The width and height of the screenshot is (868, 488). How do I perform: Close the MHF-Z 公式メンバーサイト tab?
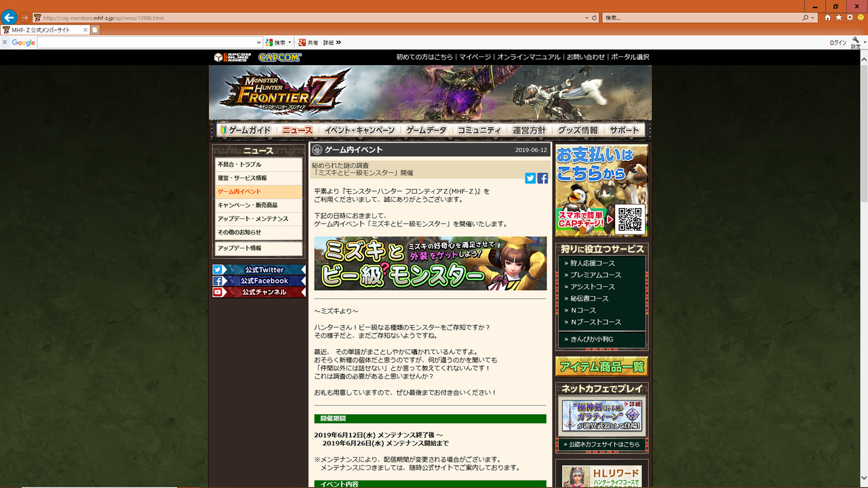coord(85,30)
